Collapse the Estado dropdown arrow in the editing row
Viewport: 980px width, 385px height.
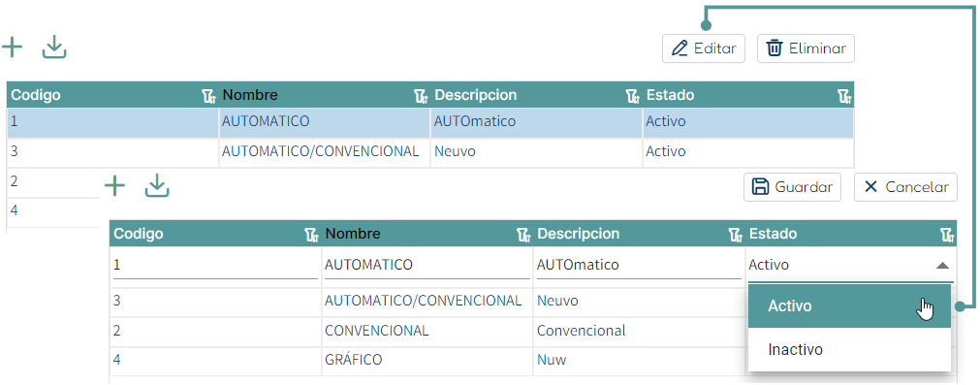[x=942, y=266]
